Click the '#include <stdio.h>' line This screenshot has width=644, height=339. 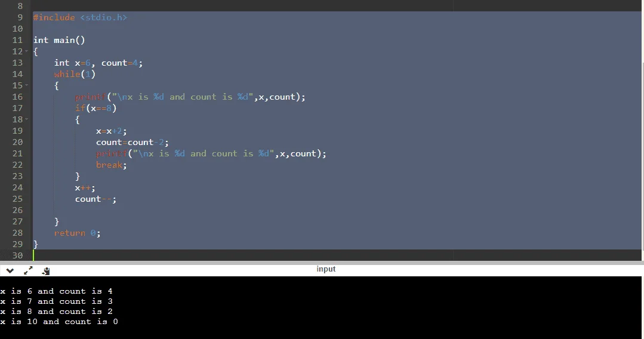click(x=80, y=17)
